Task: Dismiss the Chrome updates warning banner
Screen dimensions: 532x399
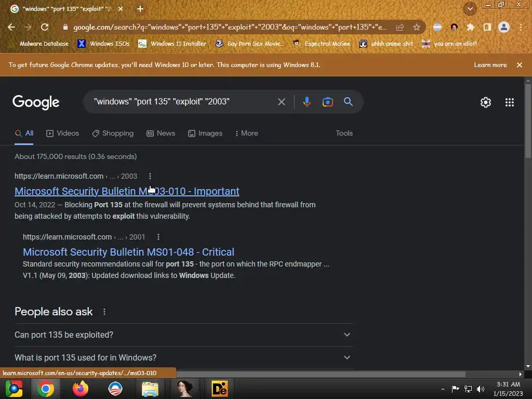Action: [520, 65]
